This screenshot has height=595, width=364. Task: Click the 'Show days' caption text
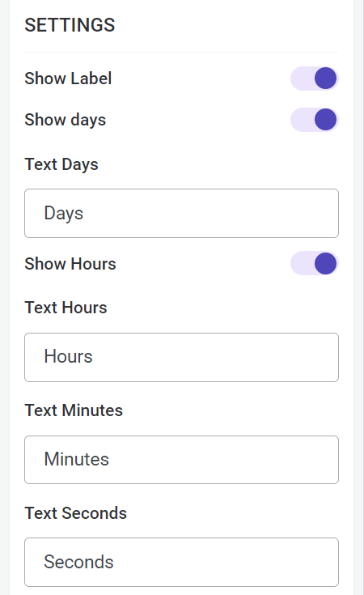(66, 120)
